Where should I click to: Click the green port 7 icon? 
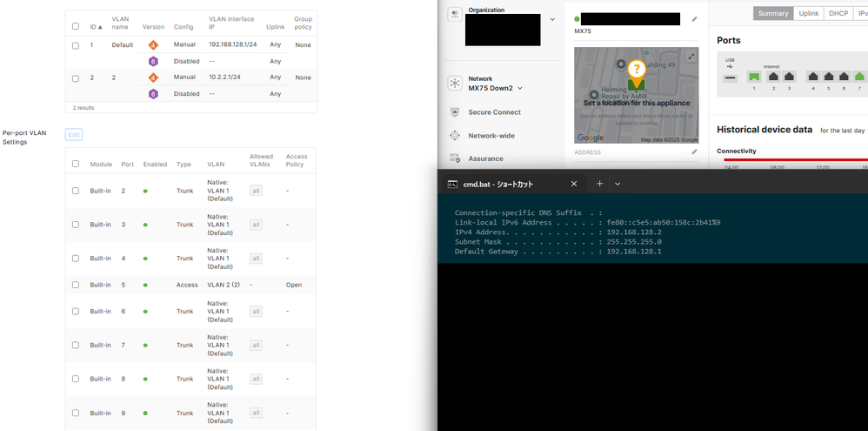(859, 77)
